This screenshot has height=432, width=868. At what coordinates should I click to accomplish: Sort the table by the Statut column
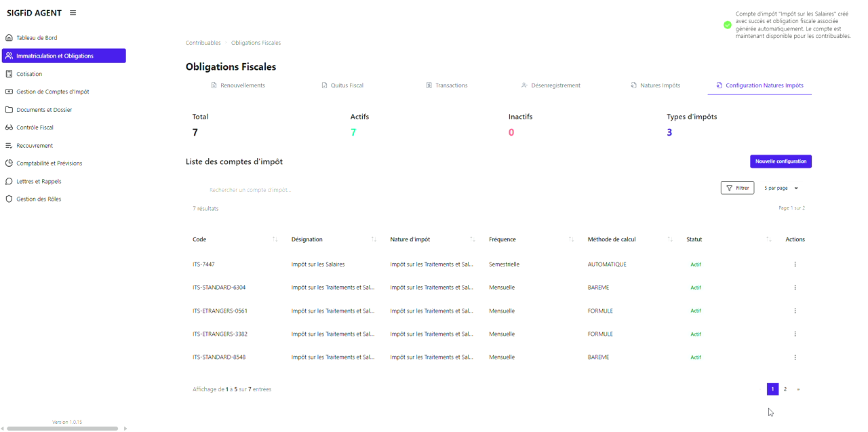(x=768, y=239)
